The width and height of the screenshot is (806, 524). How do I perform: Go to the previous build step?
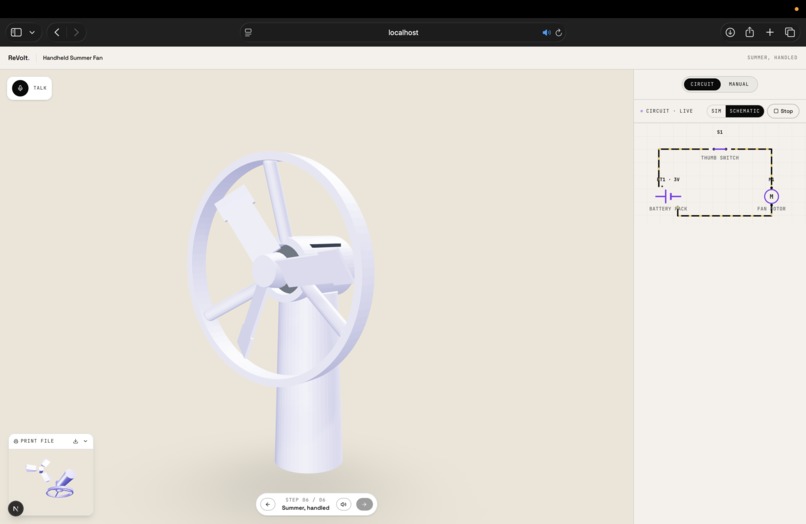267,504
